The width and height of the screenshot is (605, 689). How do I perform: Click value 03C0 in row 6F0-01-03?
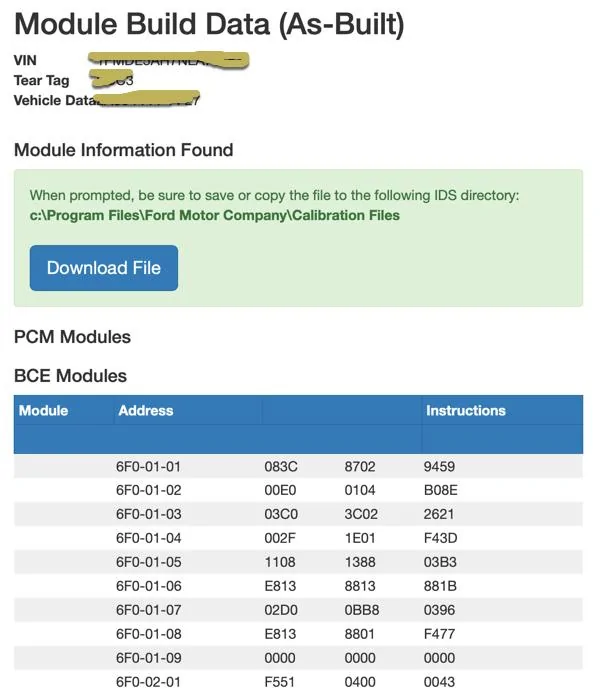point(281,514)
